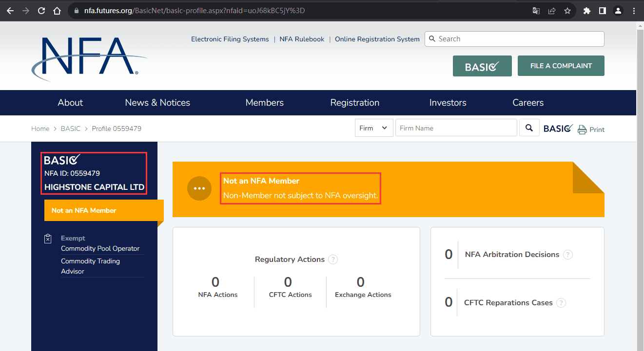This screenshot has height=351, width=644.
Task: Click CFTC Reparations Cases label
Action: click(508, 303)
